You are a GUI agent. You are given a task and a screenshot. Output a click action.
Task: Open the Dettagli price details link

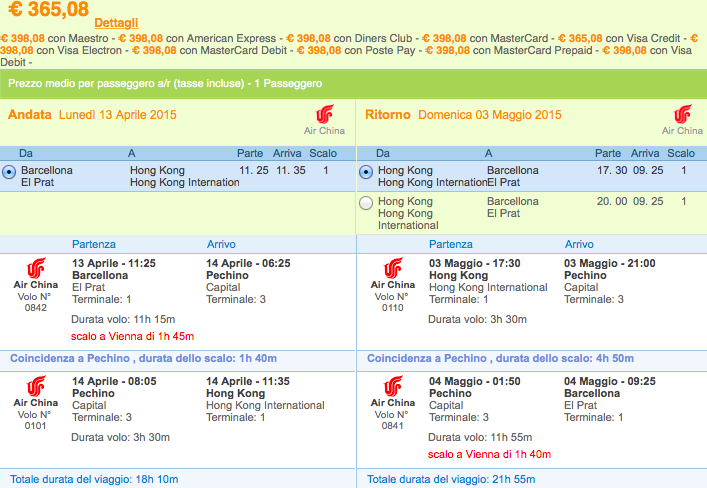click(x=116, y=23)
